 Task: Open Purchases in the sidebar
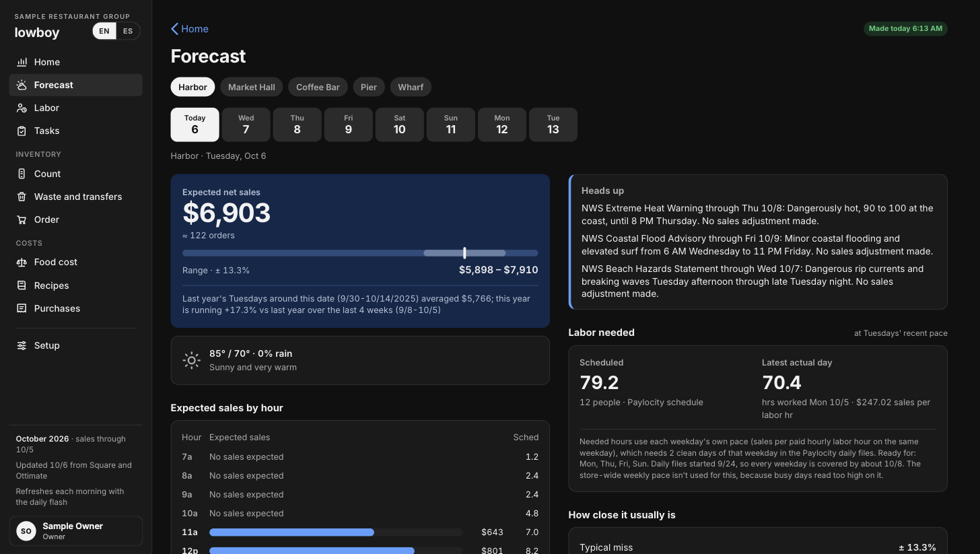pos(75,308)
